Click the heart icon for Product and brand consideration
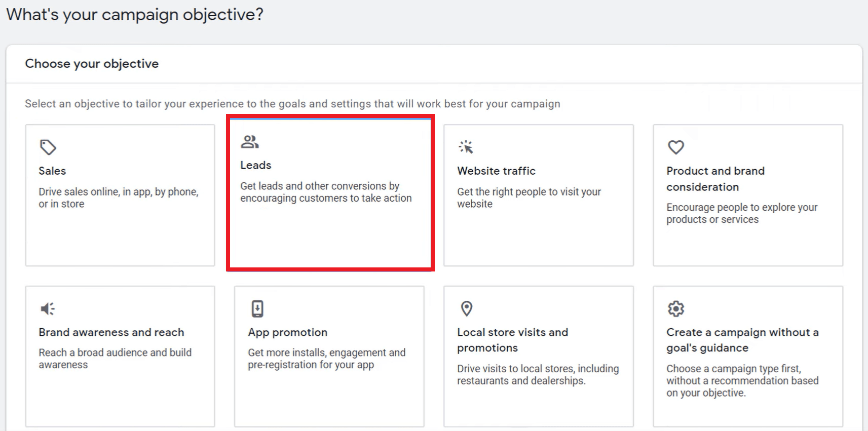868x431 pixels. tap(675, 147)
